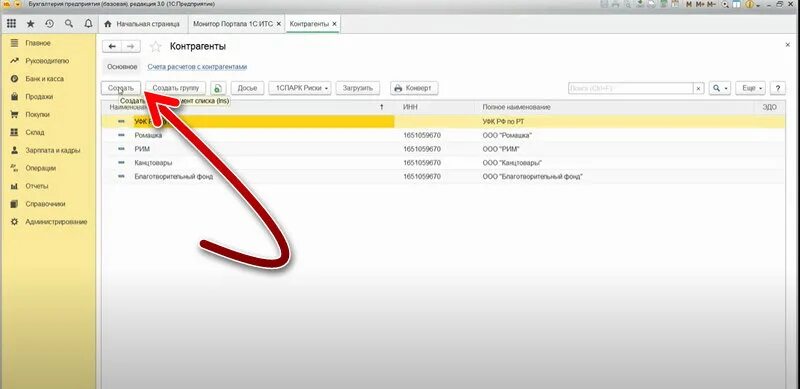Select the Контрагенты tab

313,24
